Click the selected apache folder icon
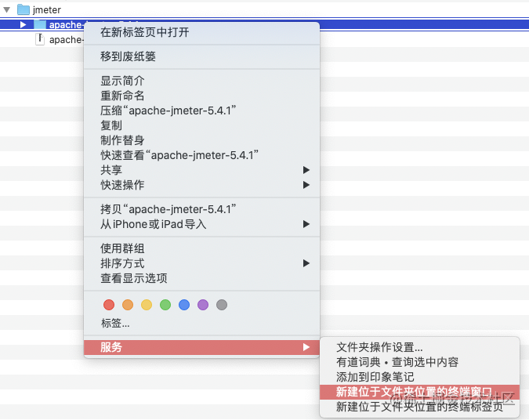The height and width of the screenshot is (420, 529). [40, 24]
